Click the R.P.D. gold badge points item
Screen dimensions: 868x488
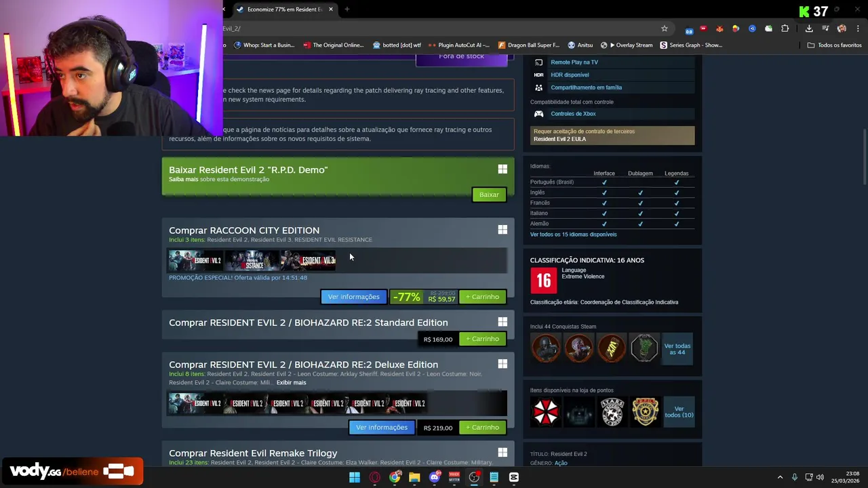[645, 411]
